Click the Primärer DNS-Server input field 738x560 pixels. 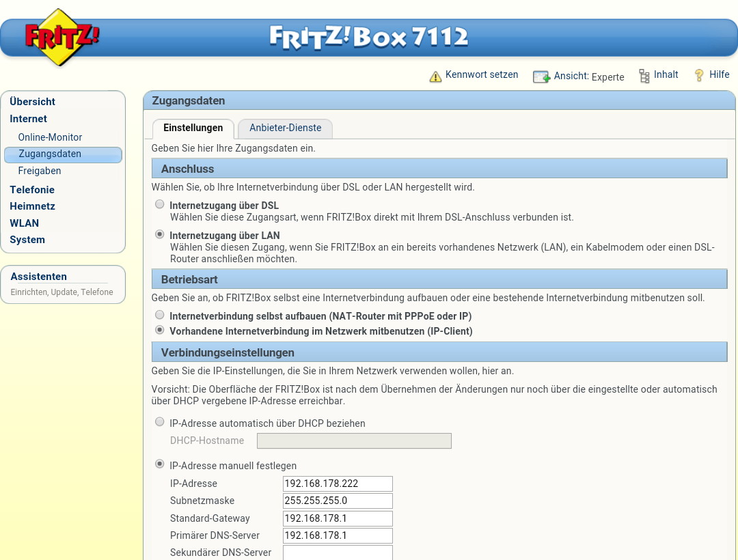point(338,535)
